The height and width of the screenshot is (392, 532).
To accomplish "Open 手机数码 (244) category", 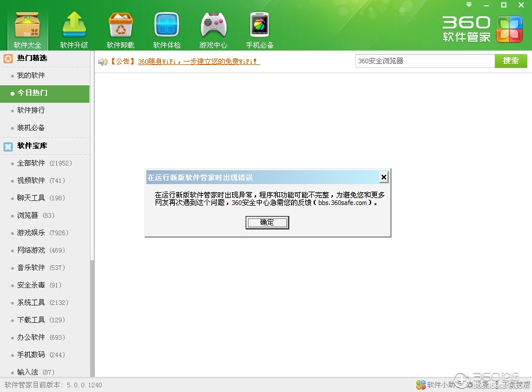I will [45, 355].
